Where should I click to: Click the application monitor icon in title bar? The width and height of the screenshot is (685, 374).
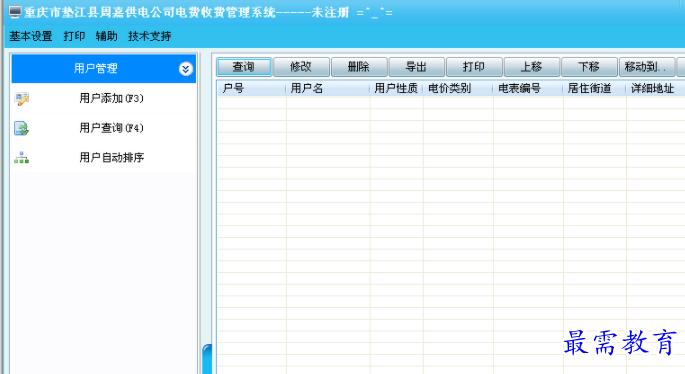pyautogui.click(x=15, y=12)
